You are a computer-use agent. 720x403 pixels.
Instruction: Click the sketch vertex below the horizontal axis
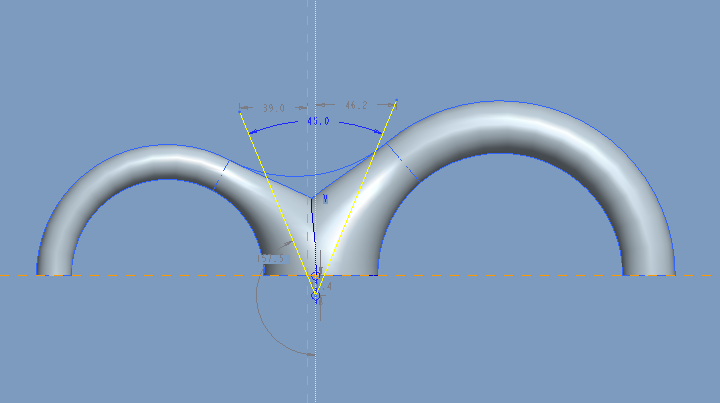point(315,296)
